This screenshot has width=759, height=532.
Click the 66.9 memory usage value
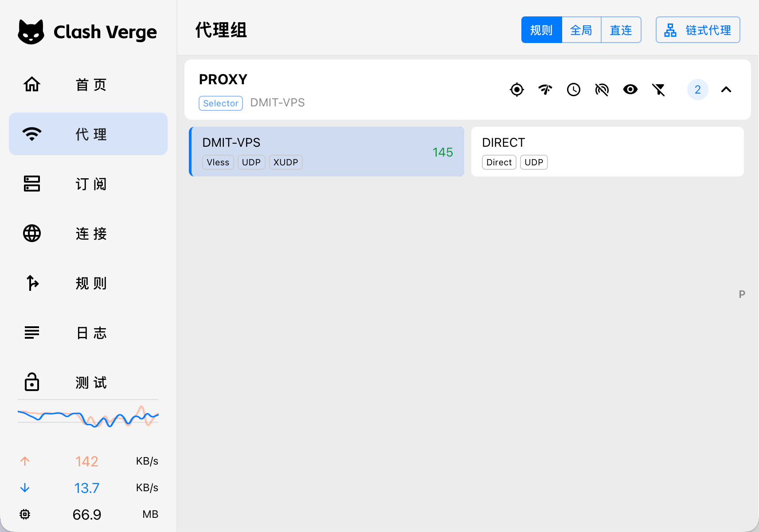click(x=87, y=515)
